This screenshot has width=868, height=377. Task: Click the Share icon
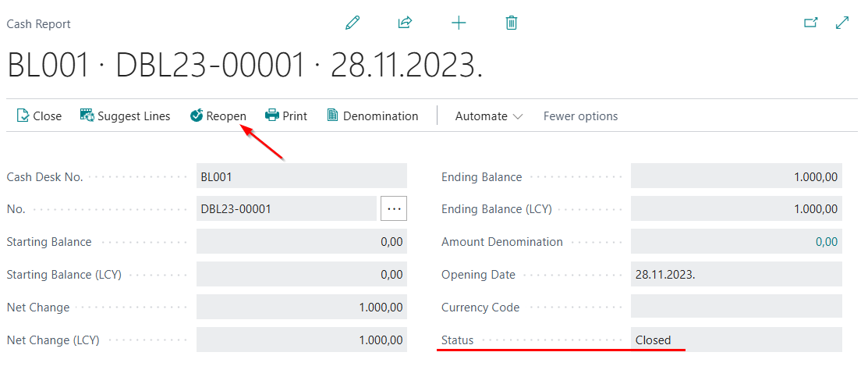pos(406,23)
